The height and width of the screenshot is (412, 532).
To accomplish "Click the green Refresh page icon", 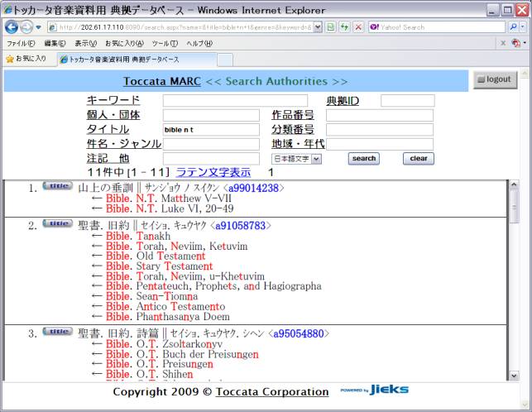I will click(345, 27).
